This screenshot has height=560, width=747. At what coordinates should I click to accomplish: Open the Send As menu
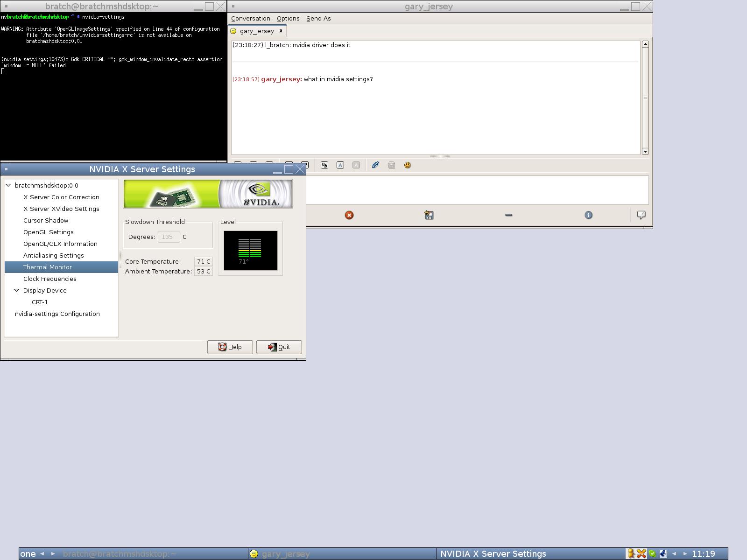click(x=318, y=18)
